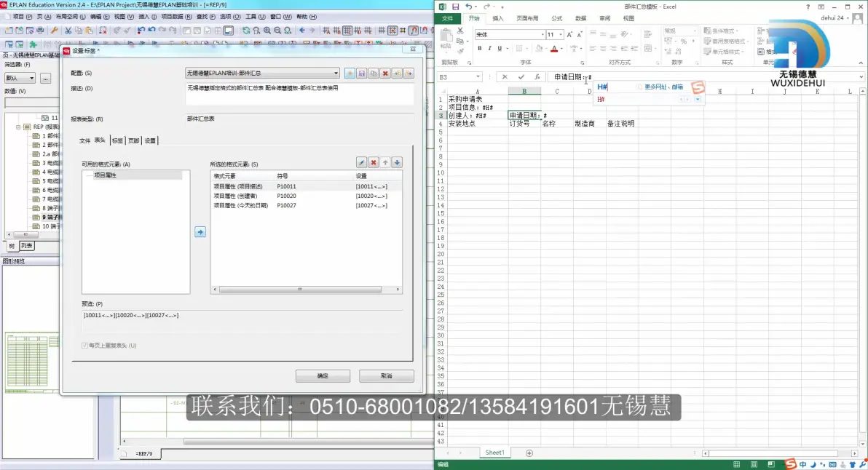Click the blue back arrow in the EPLAN toolbar

pyautogui.click(x=301, y=31)
